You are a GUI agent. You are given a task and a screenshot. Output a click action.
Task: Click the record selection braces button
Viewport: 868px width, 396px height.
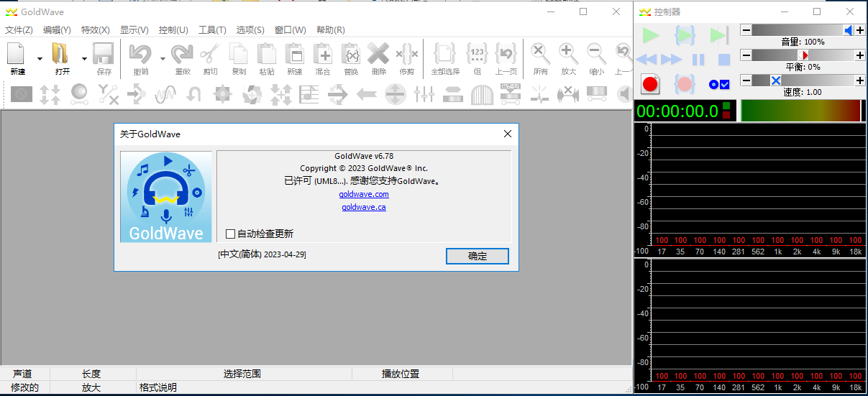pos(685,84)
